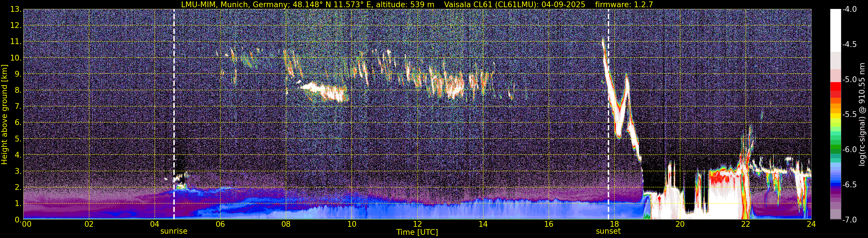Click the '00' time-axis tick label

click(26, 224)
